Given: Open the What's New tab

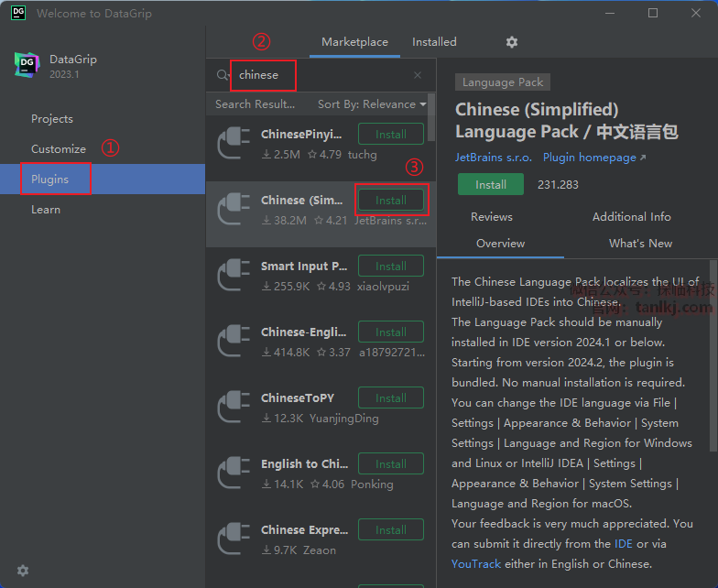Looking at the screenshot, I should coord(640,244).
